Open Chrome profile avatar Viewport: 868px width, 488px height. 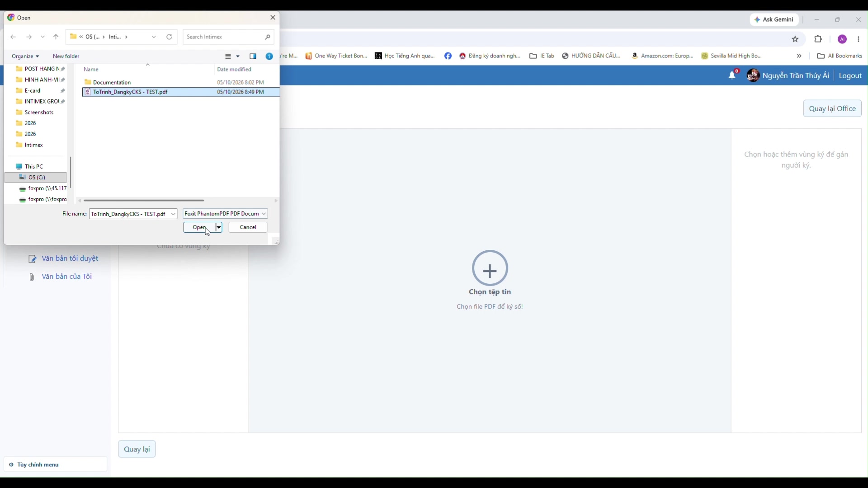843,39
